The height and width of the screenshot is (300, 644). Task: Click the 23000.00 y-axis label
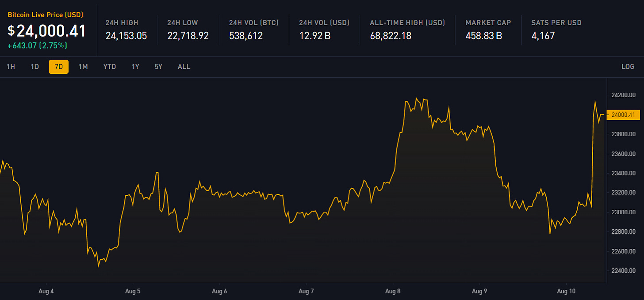(624, 212)
